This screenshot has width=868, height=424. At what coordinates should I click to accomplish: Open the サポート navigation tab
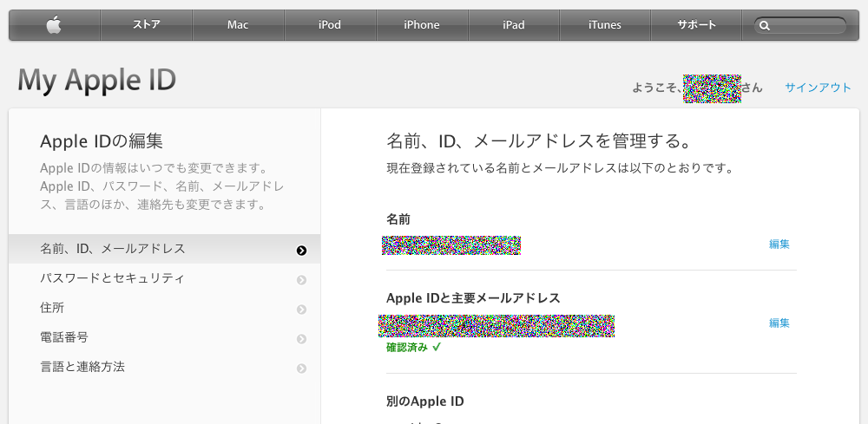(697, 25)
